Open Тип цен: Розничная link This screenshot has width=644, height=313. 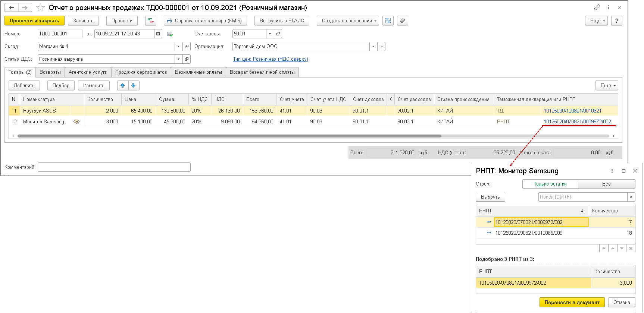271,59
